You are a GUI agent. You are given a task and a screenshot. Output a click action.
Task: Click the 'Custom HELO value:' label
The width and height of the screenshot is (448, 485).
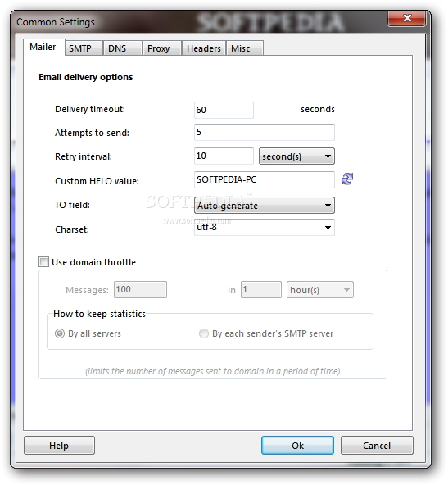click(x=97, y=181)
